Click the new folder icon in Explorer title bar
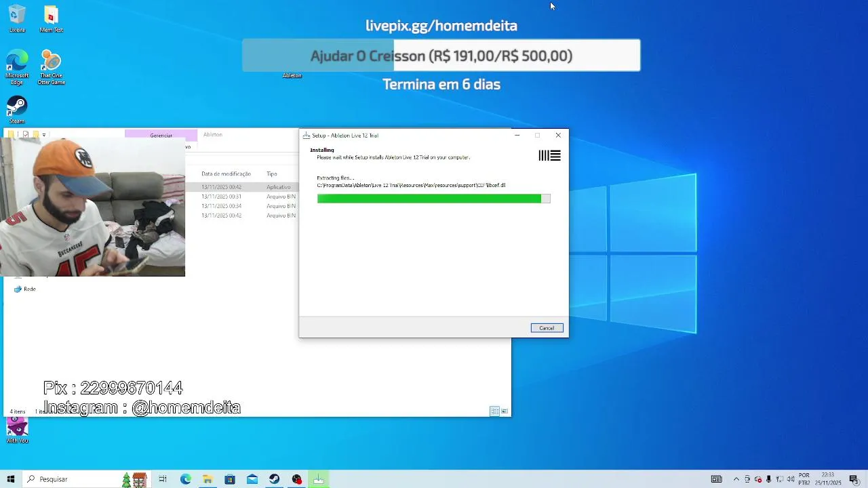Screen dimensions: 868x488 (x=35, y=135)
